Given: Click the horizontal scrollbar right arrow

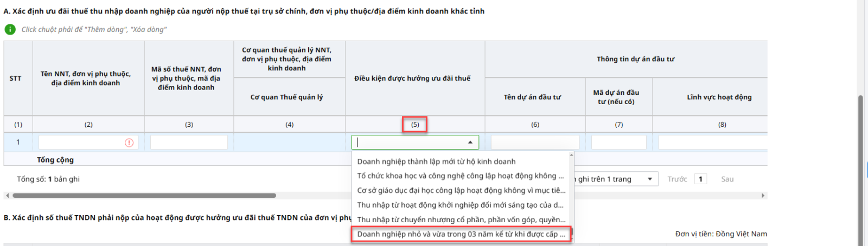Looking at the screenshot, I should tap(763, 195).
